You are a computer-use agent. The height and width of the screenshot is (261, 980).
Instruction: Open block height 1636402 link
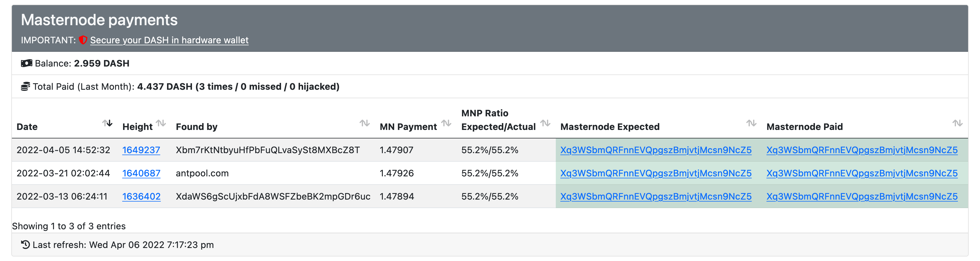(141, 196)
